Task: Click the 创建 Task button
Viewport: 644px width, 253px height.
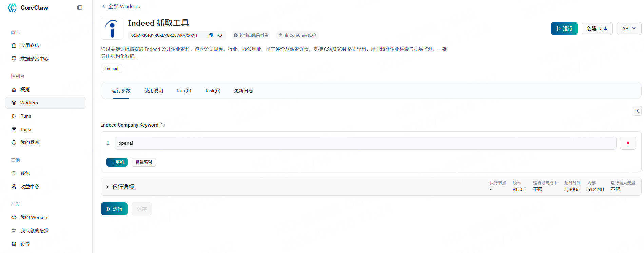Action: tap(597, 28)
